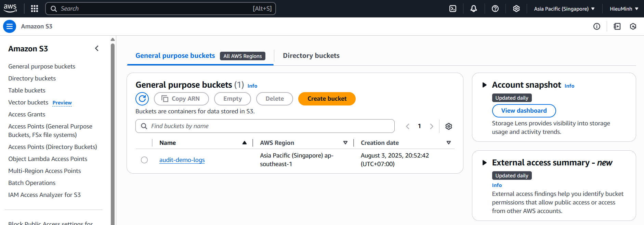Open the tutorials panel icon beside the info icon
Image resolution: width=644 pixels, height=225 pixels.
coord(617,26)
